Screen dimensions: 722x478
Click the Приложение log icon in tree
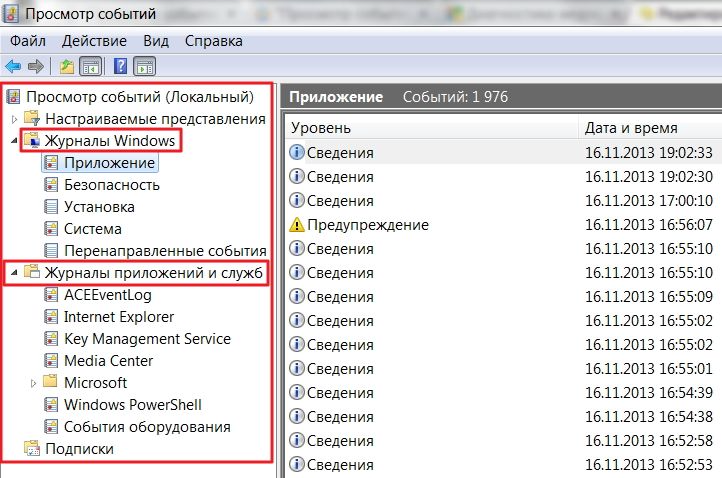click(x=51, y=163)
